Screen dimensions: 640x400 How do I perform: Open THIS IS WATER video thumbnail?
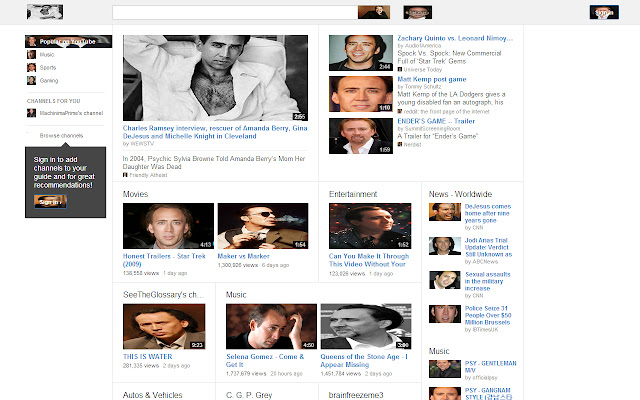(x=164, y=327)
